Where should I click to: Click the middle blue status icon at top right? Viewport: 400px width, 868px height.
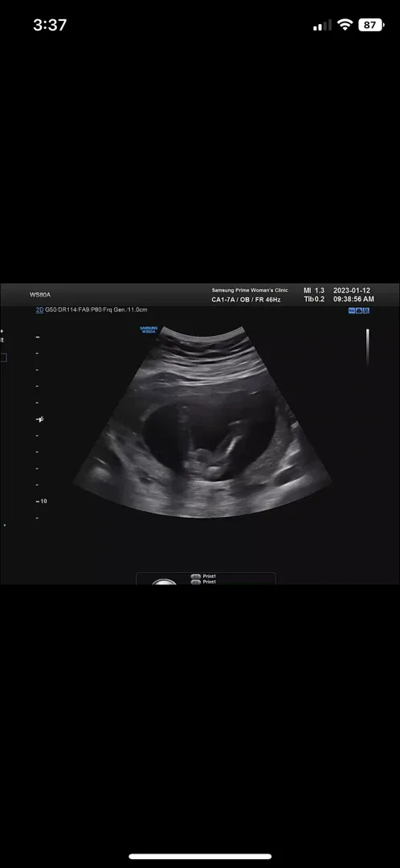click(359, 310)
